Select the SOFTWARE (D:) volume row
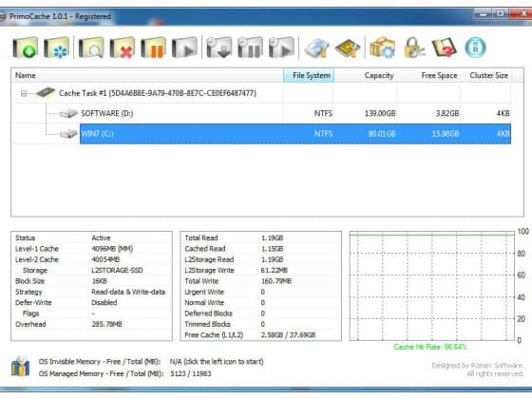Viewport: 532px width, 399px height. [x=261, y=113]
